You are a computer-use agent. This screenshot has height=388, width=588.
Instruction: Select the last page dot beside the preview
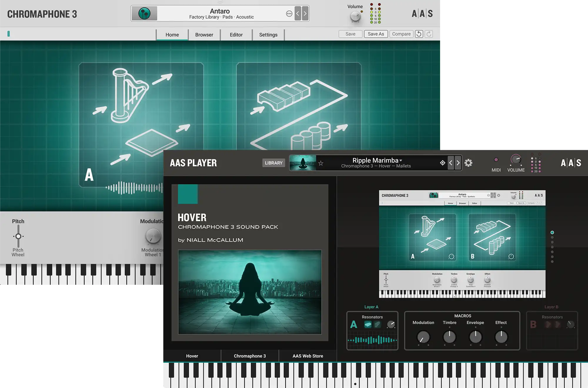pos(552,262)
